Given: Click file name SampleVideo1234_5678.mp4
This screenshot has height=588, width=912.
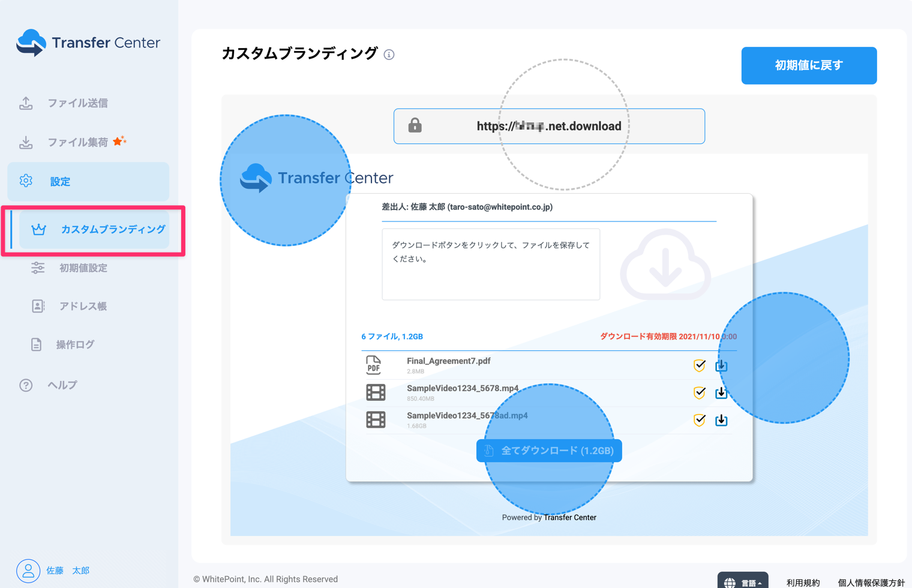Looking at the screenshot, I should (463, 388).
